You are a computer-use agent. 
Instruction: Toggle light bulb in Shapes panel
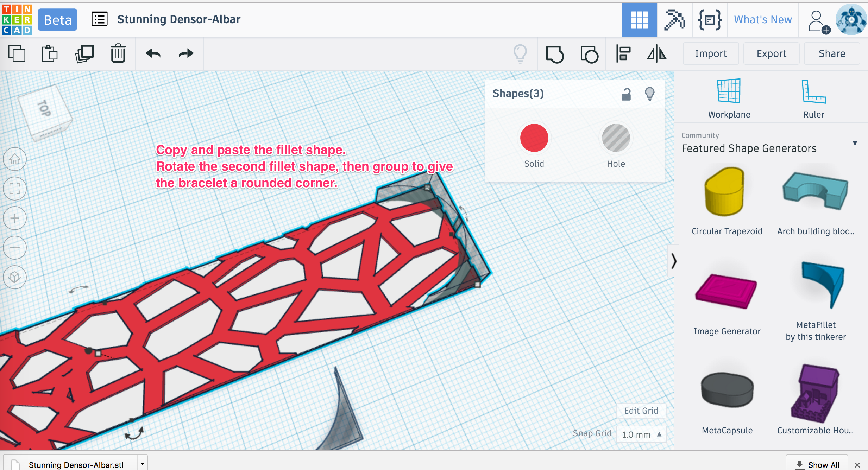click(650, 94)
